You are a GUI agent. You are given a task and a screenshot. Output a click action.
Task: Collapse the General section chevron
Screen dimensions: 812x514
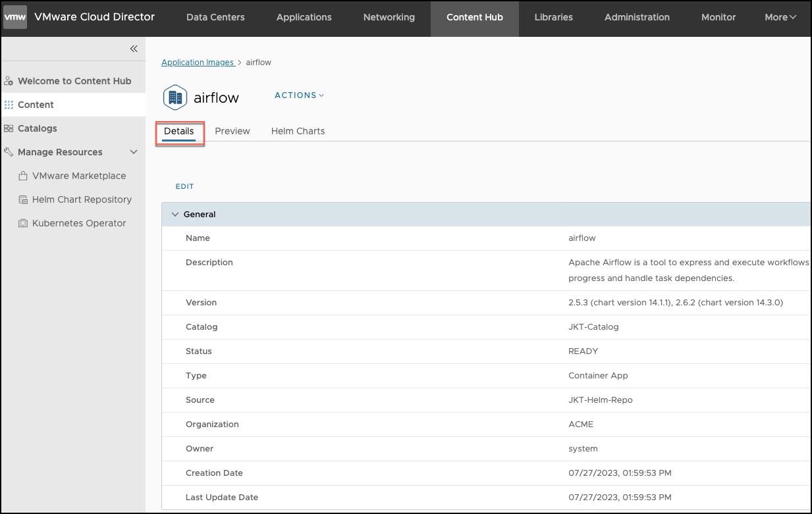(x=175, y=215)
